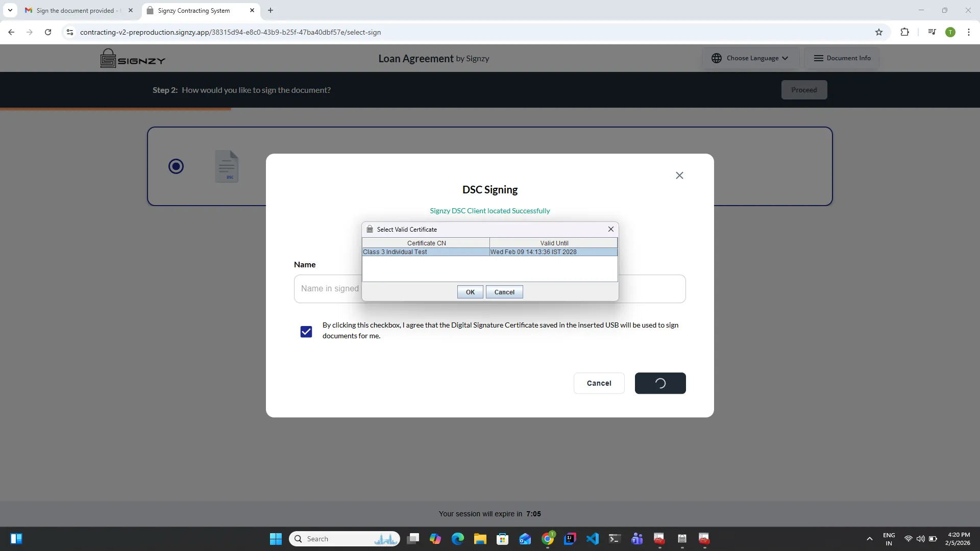Open the volume control in system tray

[x=921, y=539]
